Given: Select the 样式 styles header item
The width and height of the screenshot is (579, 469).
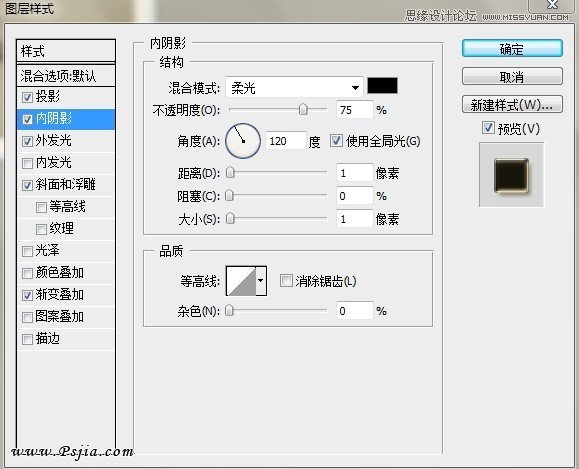Looking at the screenshot, I should point(66,51).
